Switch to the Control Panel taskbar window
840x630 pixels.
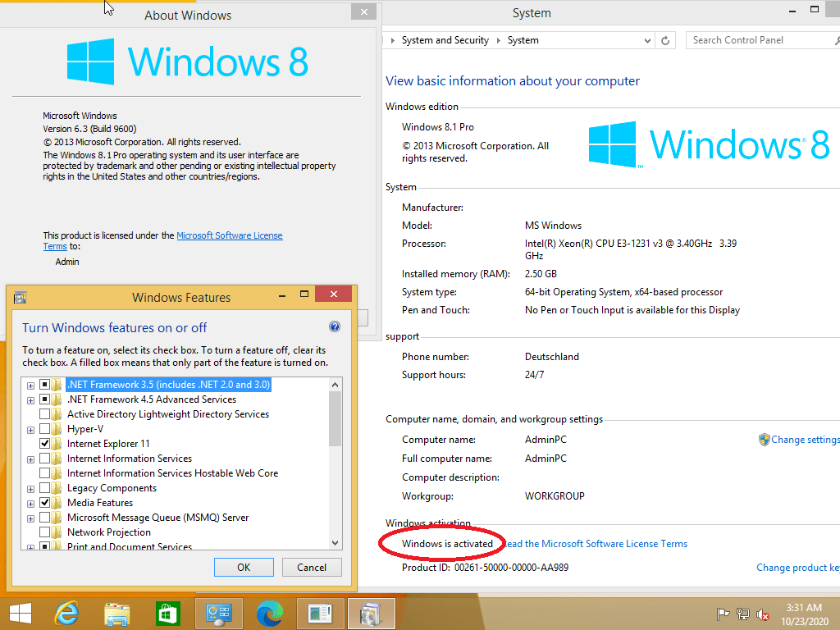tap(218, 614)
